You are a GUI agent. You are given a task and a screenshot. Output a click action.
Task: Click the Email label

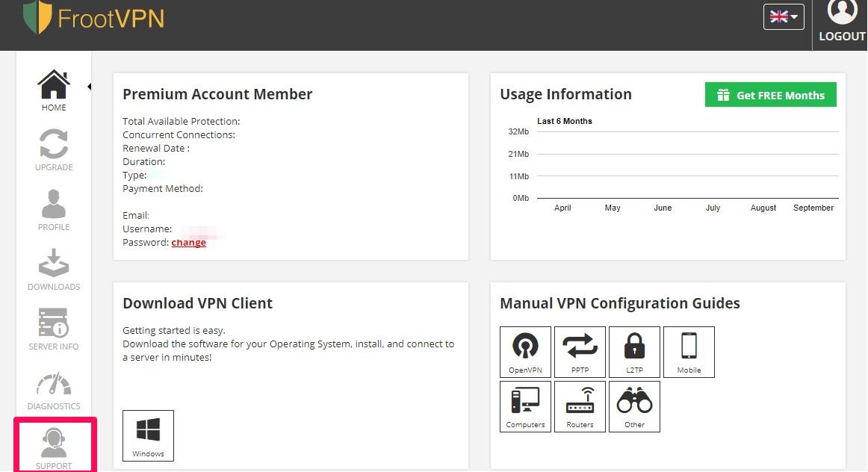point(136,215)
